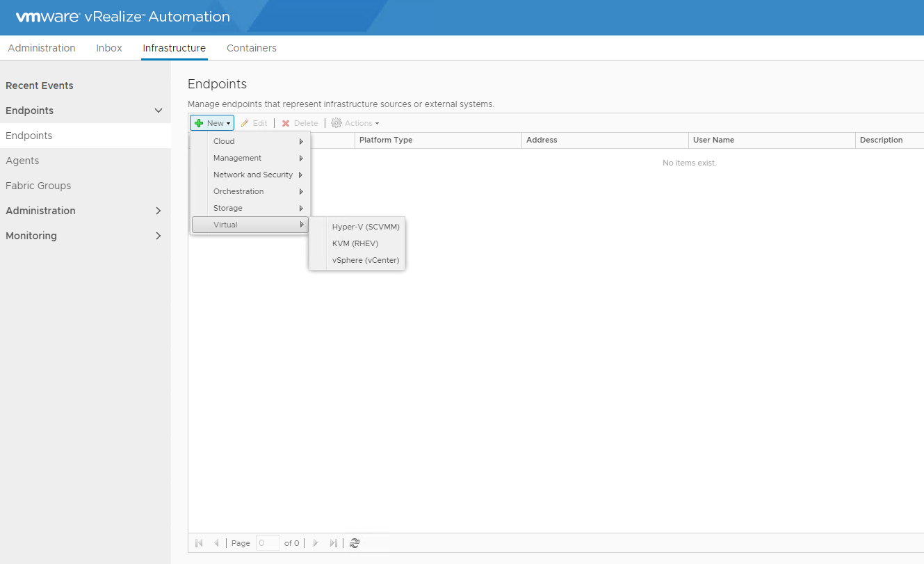Click the refresh icon in the pagination bar
This screenshot has width=924, height=564.
tap(355, 543)
